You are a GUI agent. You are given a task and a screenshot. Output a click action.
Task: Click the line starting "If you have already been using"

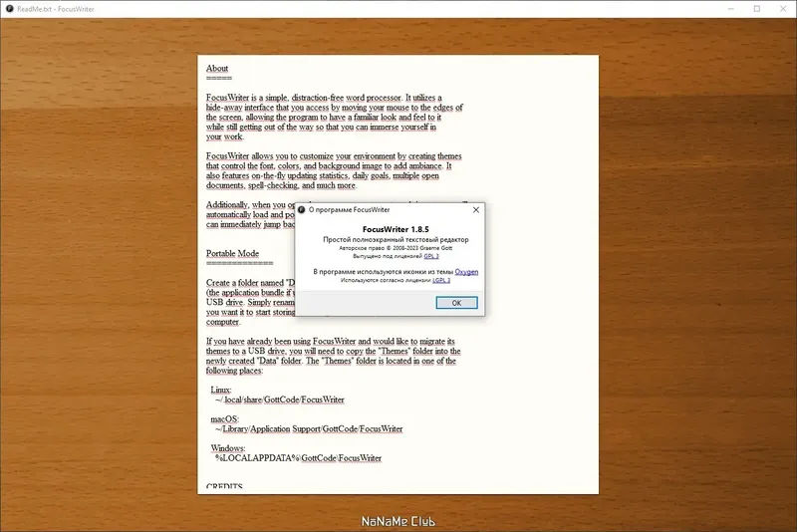[331, 342]
